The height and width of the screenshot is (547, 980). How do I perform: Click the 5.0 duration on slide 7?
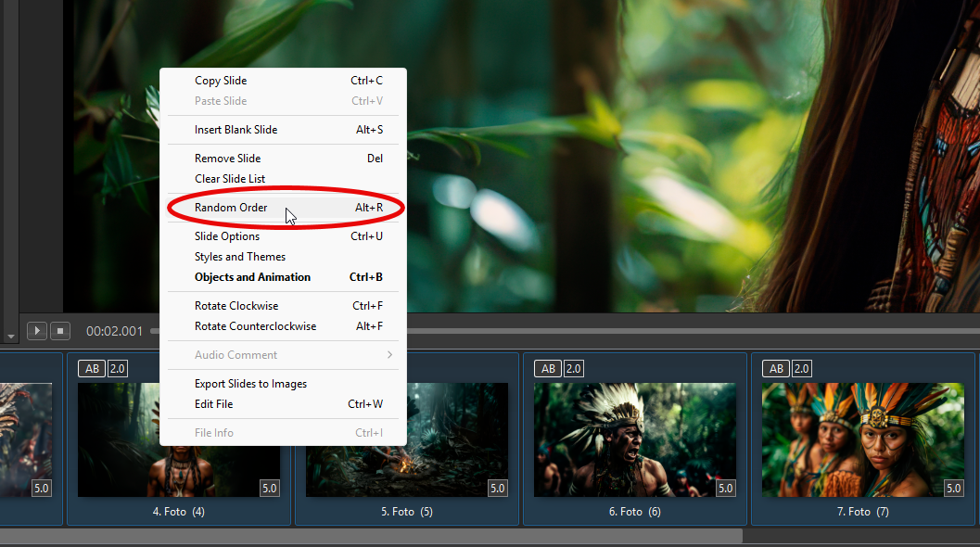[954, 489]
